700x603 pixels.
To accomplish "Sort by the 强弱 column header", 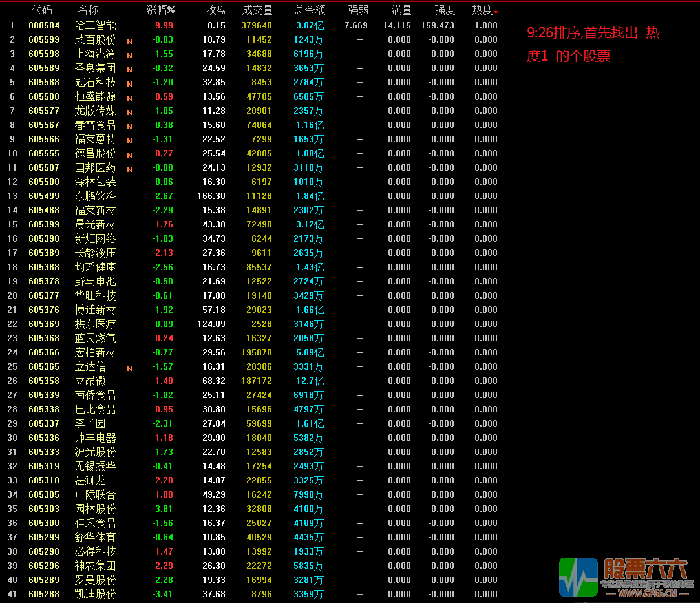I will point(358,10).
